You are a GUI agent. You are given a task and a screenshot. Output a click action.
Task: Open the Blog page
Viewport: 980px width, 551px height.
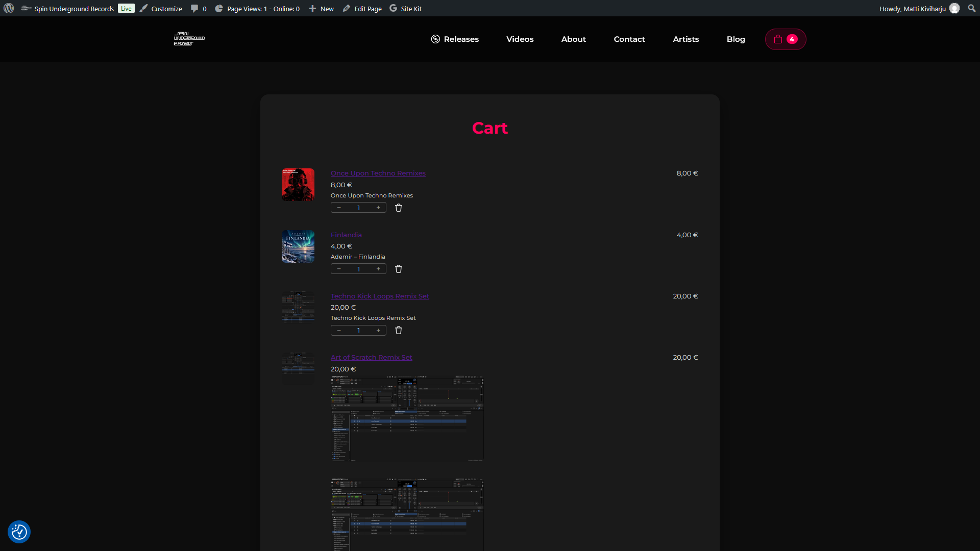(x=736, y=39)
